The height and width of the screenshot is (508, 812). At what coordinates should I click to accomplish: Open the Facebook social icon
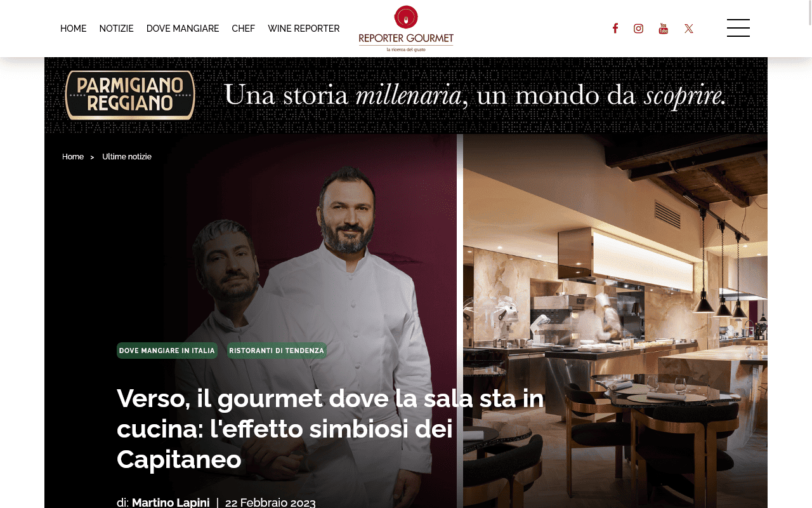(615, 29)
